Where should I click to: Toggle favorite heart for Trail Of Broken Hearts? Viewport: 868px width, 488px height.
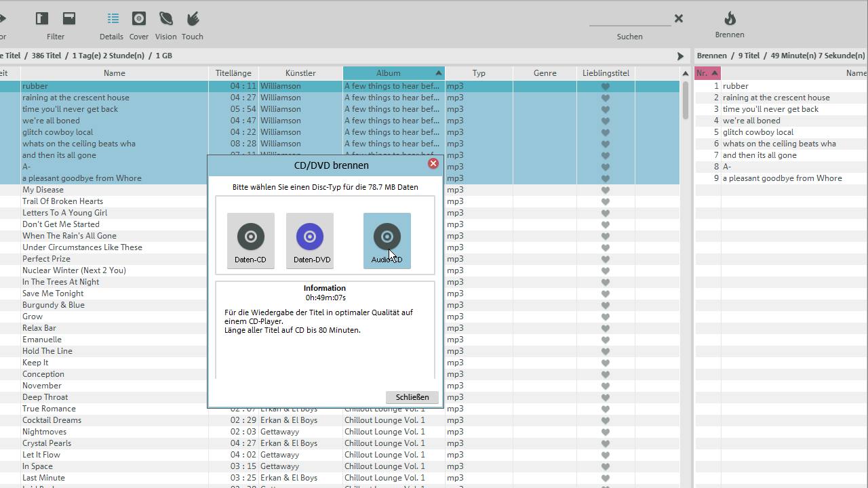point(606,201)
